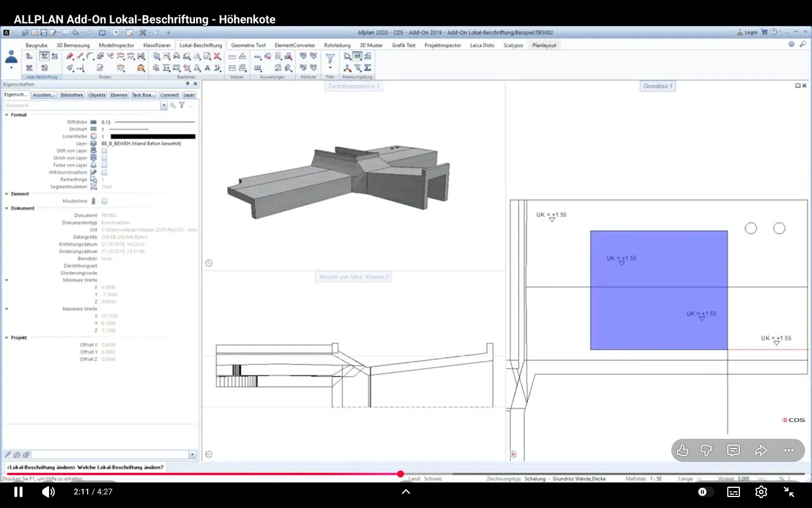Click the funnel filter icon in Eigenschaften panel
812x508 pixels.
point(182,106)
